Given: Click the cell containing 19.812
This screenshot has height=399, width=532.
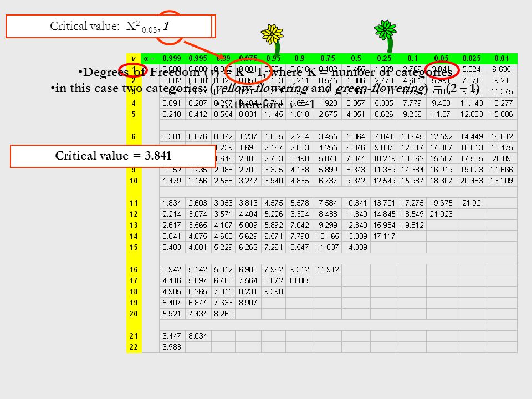Looking at the screenshot, I should pos(412,226).
